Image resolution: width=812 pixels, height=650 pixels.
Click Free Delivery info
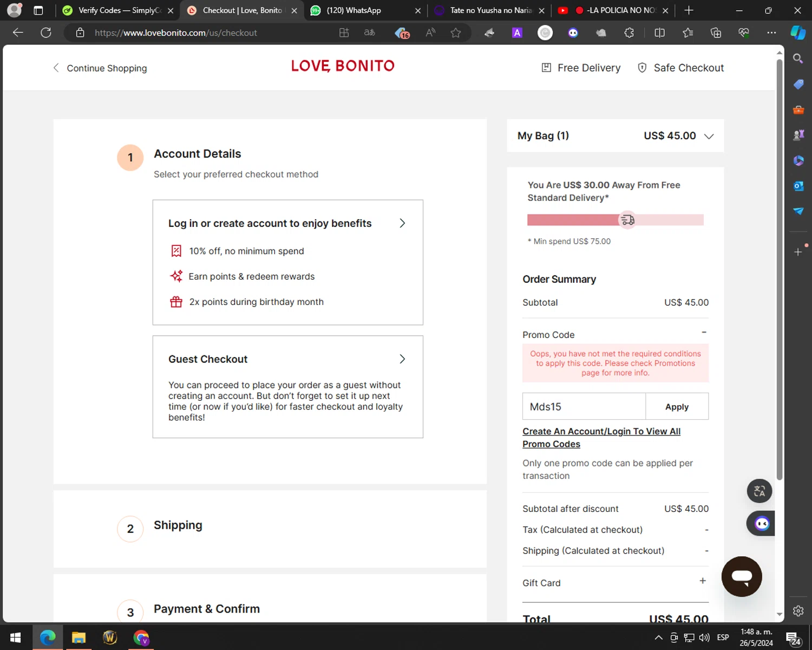pyautogui.click(x=581, y=68)
